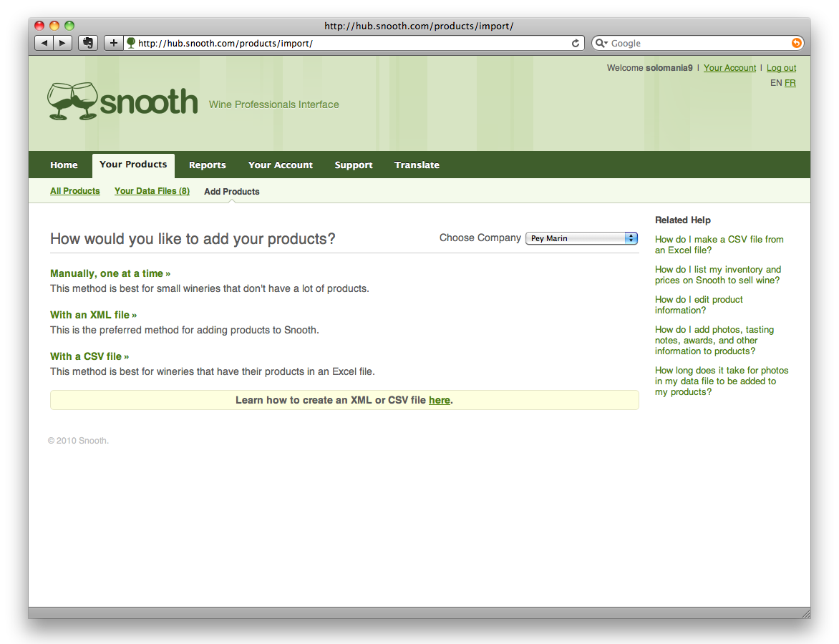Choose the With an XML file option

tap(93, 315)
